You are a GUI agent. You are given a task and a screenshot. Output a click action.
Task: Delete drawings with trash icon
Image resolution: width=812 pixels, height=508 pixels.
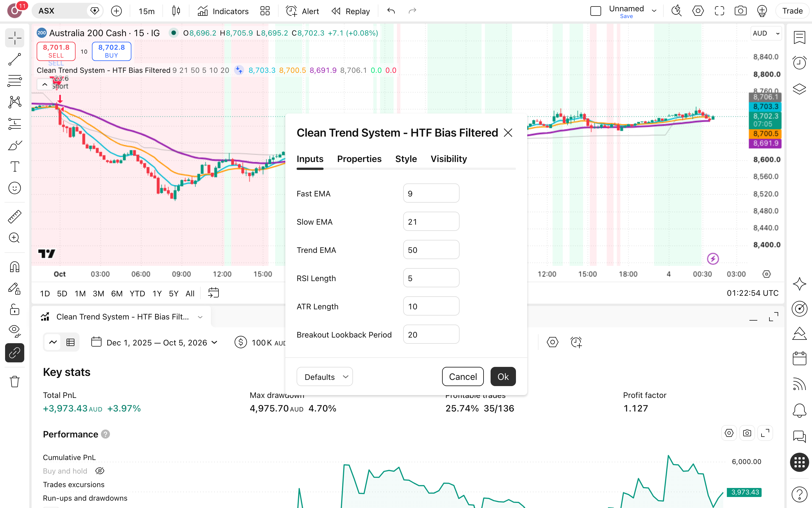coord(14,381)
